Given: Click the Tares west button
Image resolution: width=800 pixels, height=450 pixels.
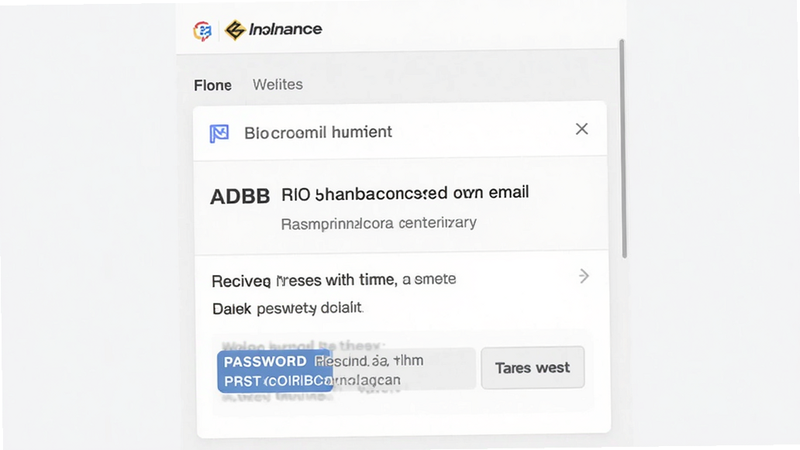Looking at the screenshot, I should click(x=533, y=367).
